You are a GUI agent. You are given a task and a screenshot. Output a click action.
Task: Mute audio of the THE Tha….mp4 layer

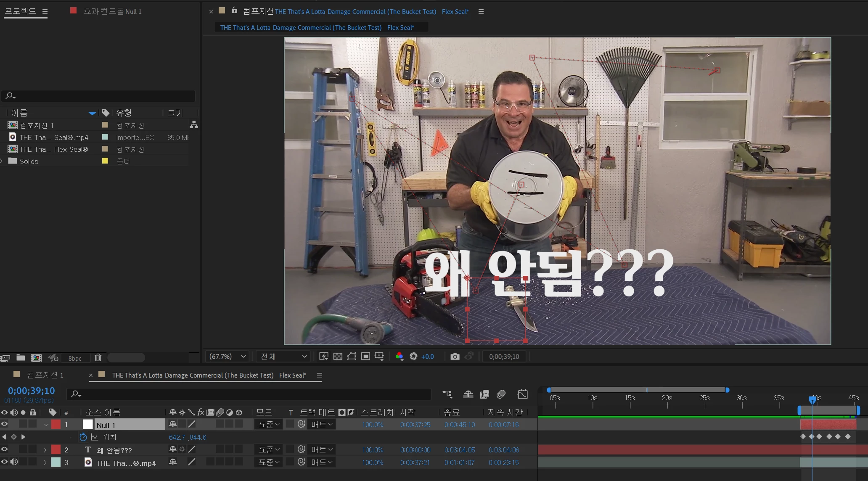coord(14,462)
